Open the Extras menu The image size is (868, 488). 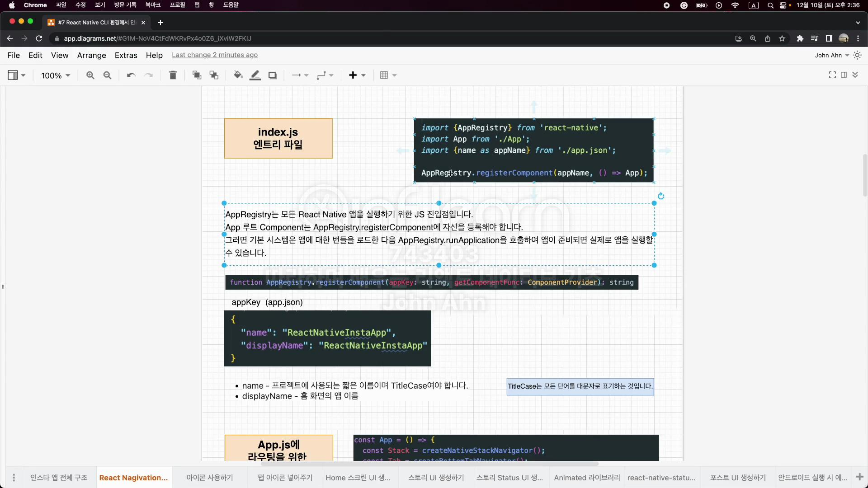126,55
